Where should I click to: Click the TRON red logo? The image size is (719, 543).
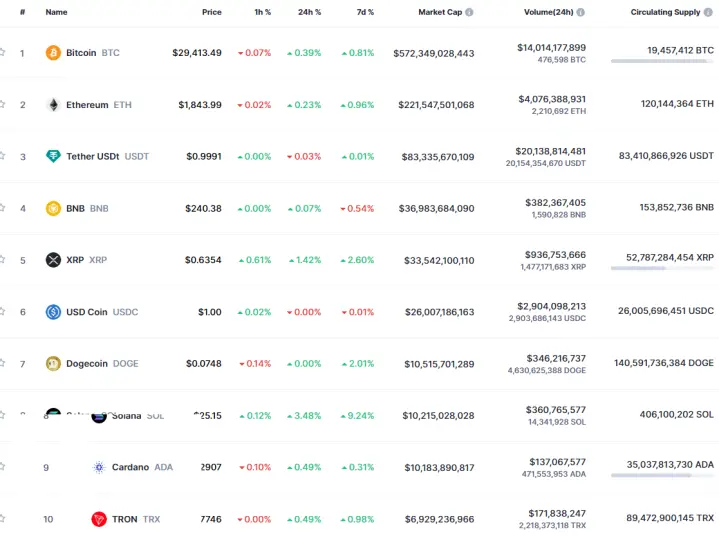[99, 519]
